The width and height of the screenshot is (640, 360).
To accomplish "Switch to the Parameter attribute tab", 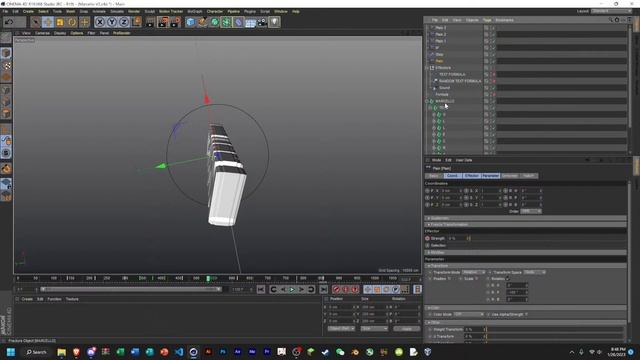I will click(x=491, y=176).
